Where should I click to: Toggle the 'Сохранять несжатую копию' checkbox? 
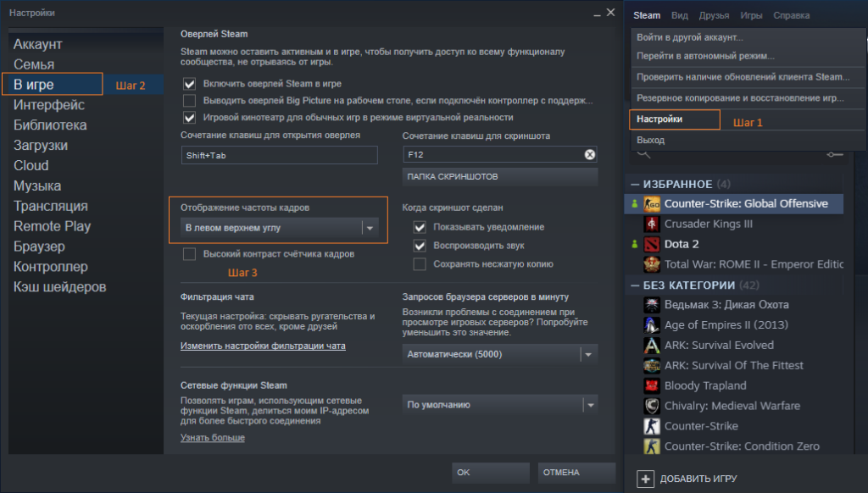pyautogui.click(x=419, y=264)
